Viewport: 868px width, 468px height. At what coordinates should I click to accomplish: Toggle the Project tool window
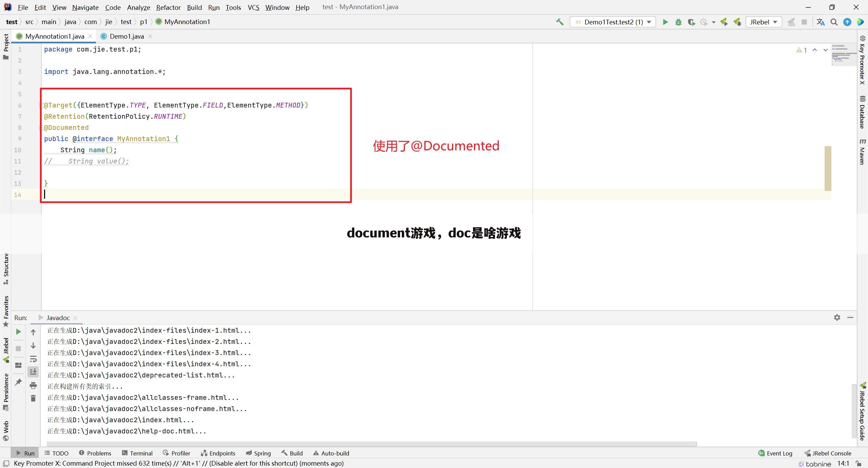[x=6, y=47]
